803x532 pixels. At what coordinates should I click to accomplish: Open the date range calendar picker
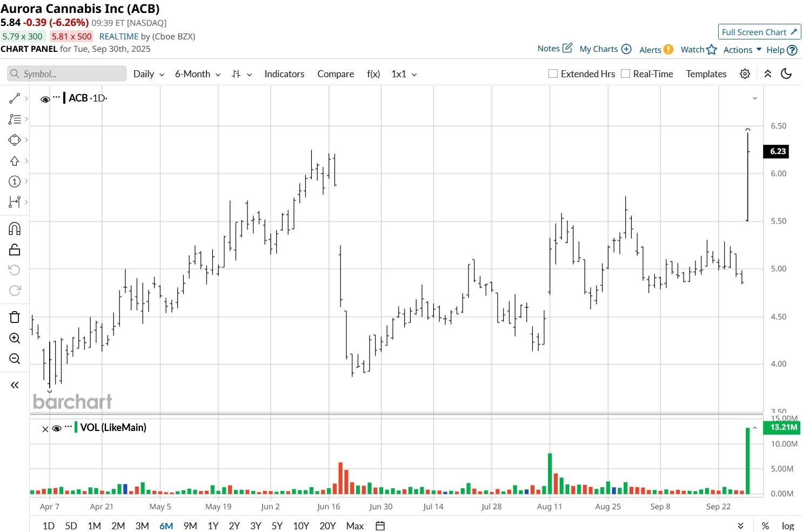click(380, 526)
